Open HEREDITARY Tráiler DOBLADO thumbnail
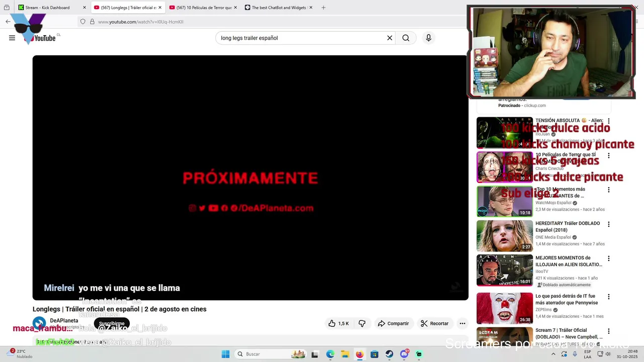The image size is (644, 362). click(505, 236)
